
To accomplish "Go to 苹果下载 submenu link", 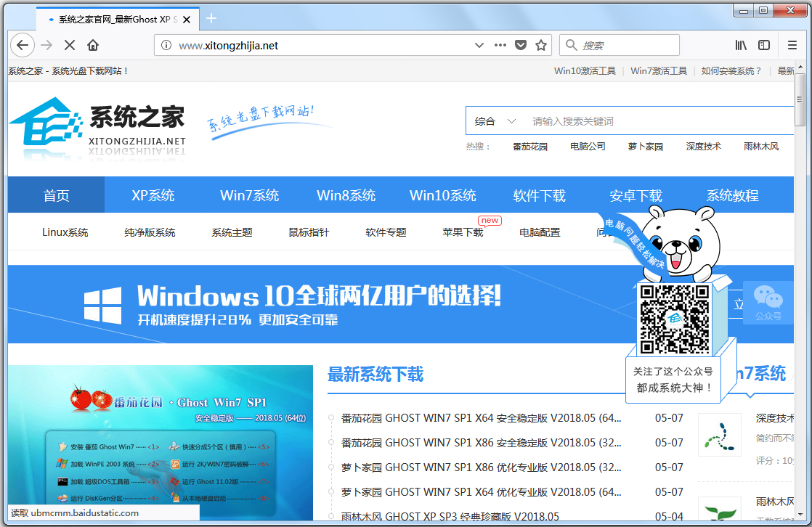I will pyautogui.click(x=463, y=232).
